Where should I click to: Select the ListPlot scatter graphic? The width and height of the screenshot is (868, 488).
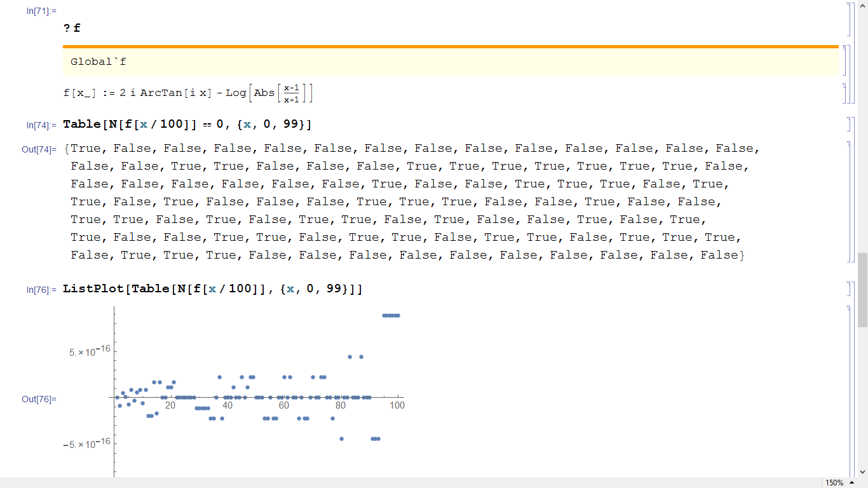coord(234,391)
